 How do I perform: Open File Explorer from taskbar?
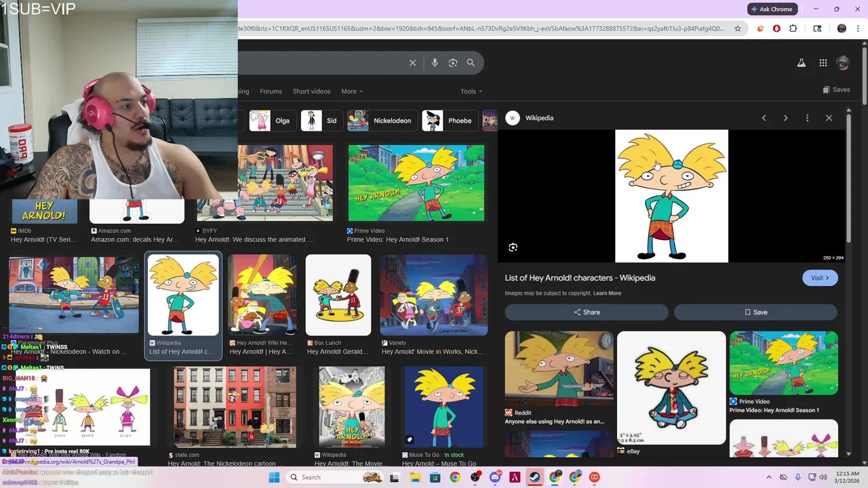415,477
